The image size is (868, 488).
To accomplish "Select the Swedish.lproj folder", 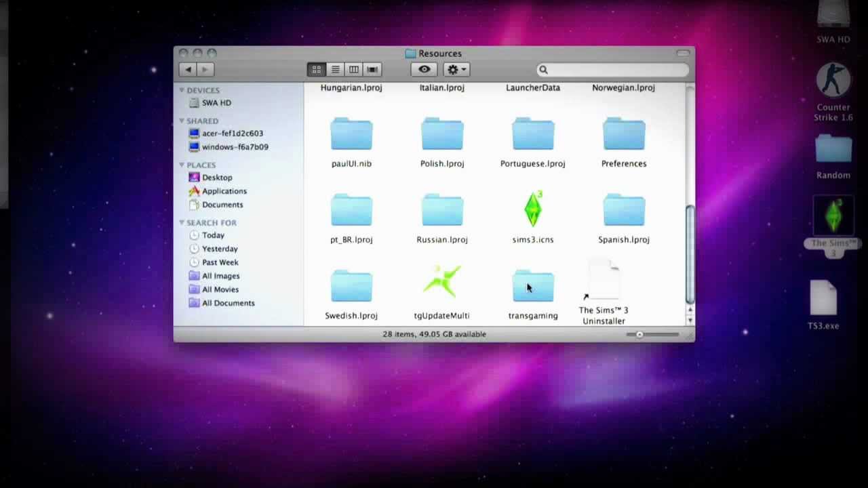I will pos(351,285).
